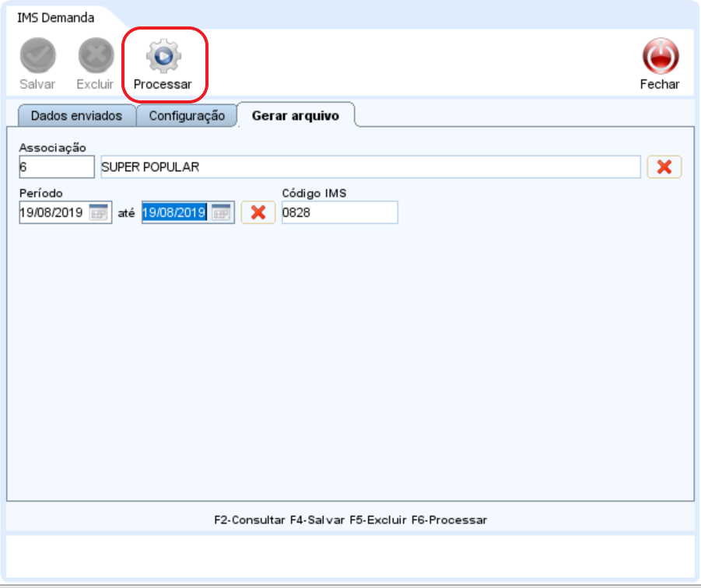Focus the Código IMS field showing 0828

pos(339,213)
